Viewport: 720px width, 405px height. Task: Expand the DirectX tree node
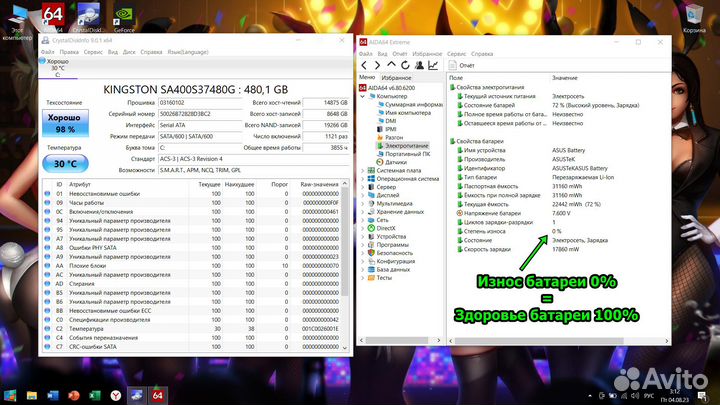[362, 228]
